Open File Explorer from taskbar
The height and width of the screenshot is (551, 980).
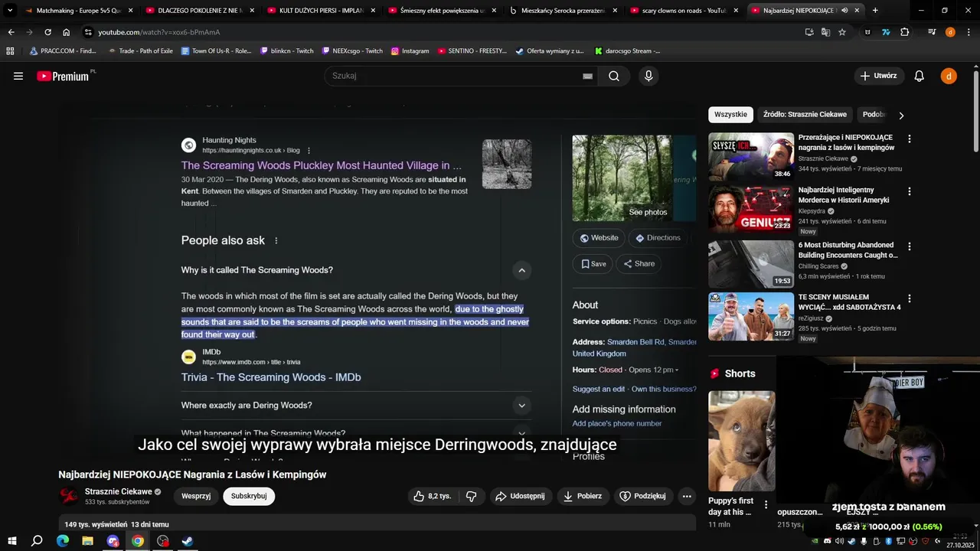[87, 541]
